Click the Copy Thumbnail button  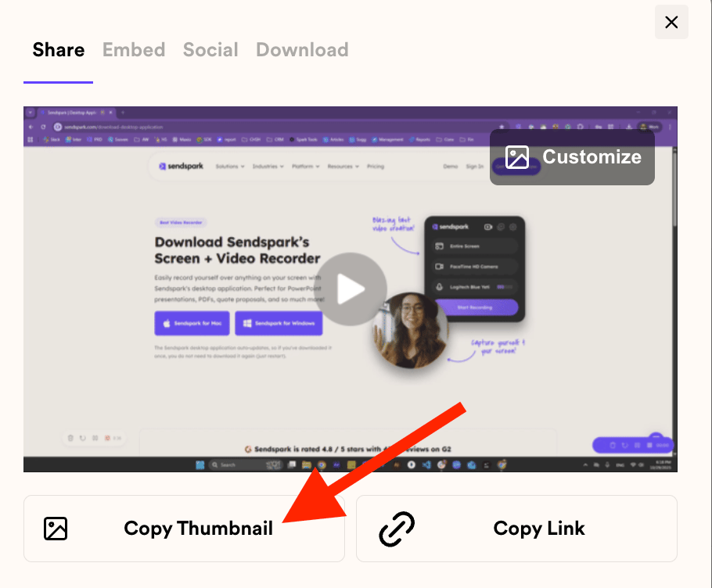(x=184, y=529)
